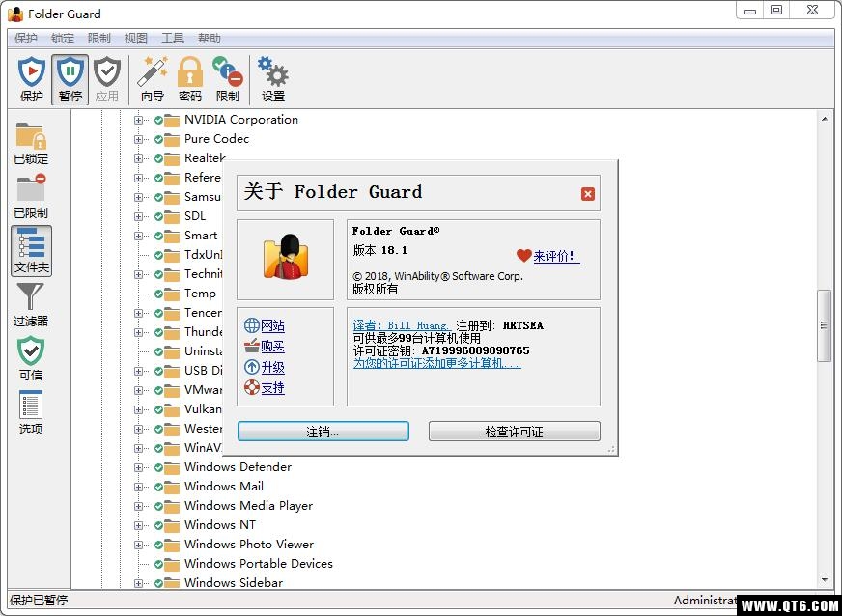This screenshot has height=616, width=842.
Task: Click the upgrade arrow icon beside 升级
Action: (x=251, y=367)
